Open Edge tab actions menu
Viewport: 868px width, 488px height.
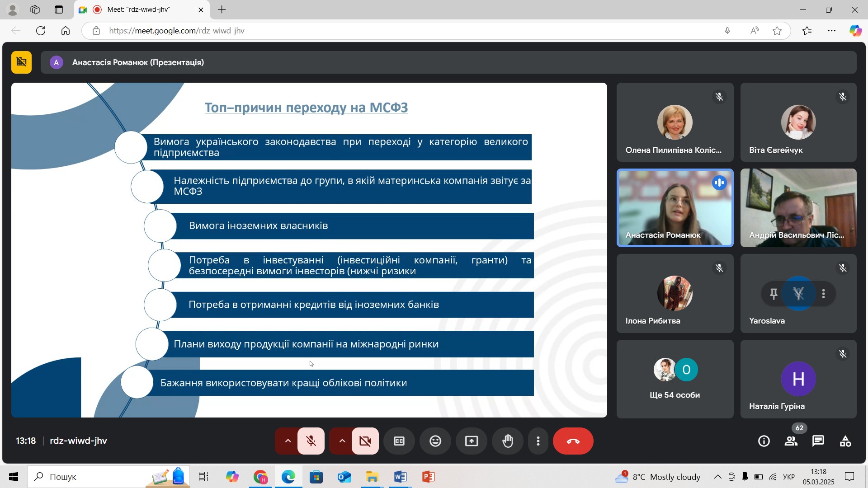(59, 9)
